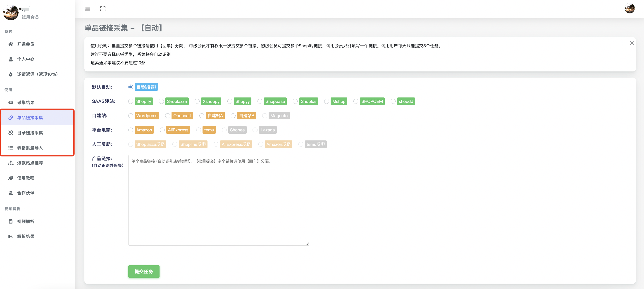Click the flame icon beside 邀请返佣
This screenshot has width=644, height=289.
coord(10,74)
